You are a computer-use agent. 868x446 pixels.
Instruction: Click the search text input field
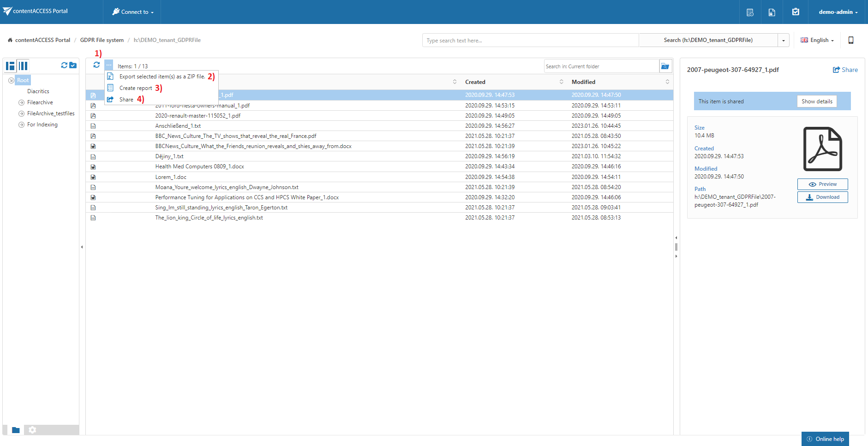pos(530,41)
